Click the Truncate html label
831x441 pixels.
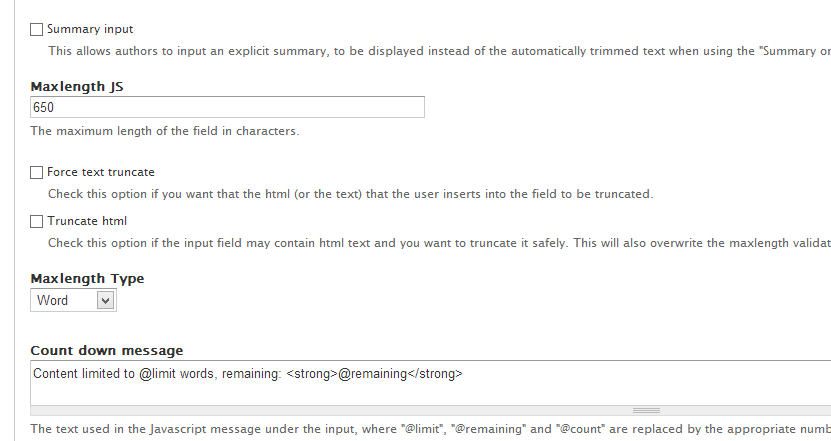(87, 221)
